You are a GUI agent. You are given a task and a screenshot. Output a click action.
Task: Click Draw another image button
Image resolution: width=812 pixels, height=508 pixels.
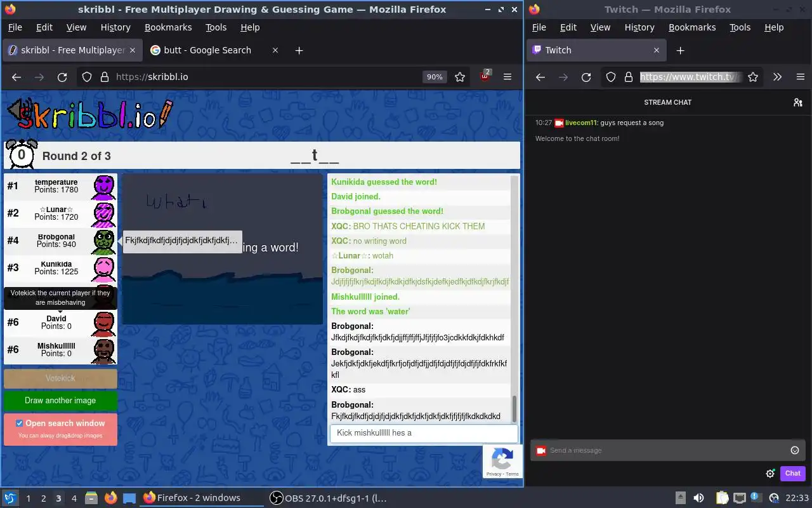click(x=60, y=401)
